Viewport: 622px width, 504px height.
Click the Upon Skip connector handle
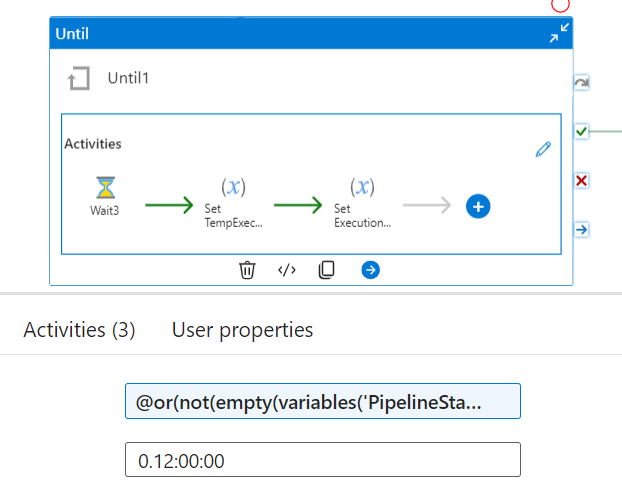click(x=581, y=83)
